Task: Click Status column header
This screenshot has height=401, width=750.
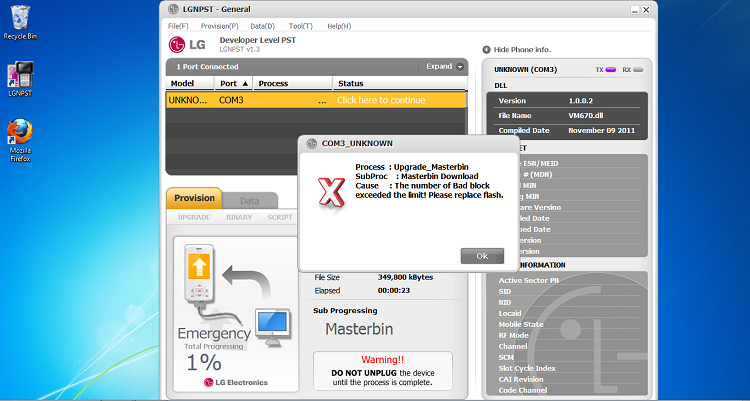Action: coord(399,83)
